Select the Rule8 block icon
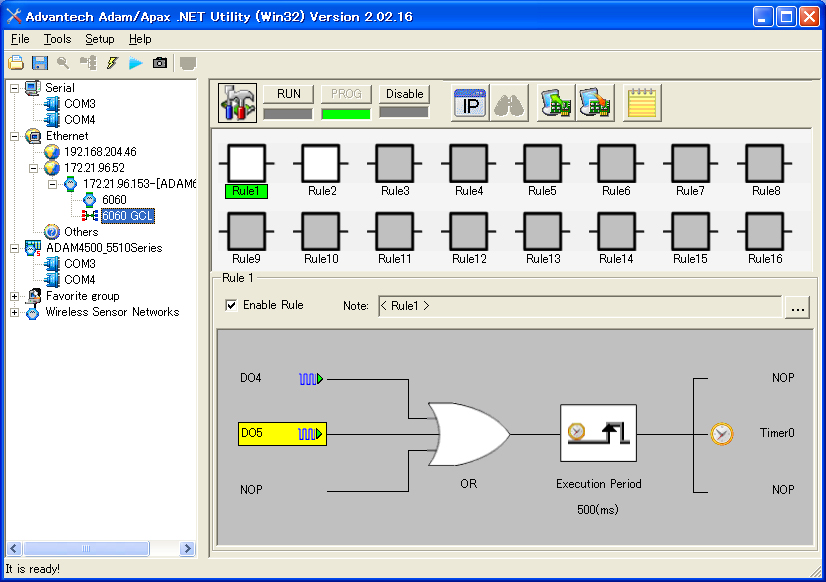 764,164
